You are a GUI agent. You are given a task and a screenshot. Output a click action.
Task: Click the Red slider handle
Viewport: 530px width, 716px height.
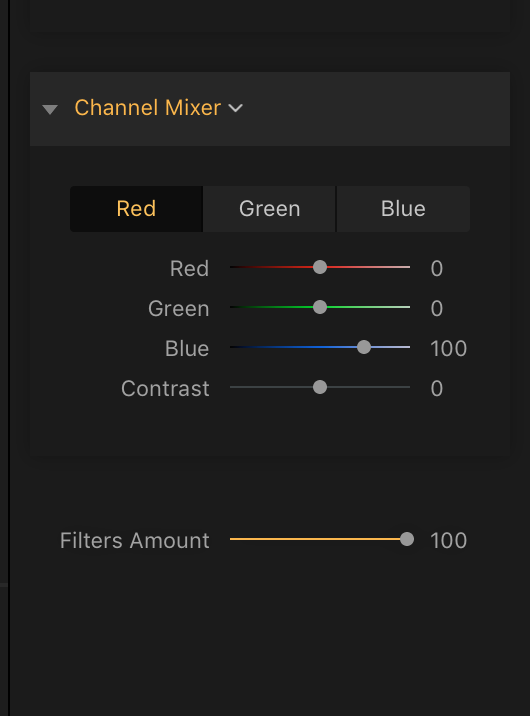pos(320,267)
